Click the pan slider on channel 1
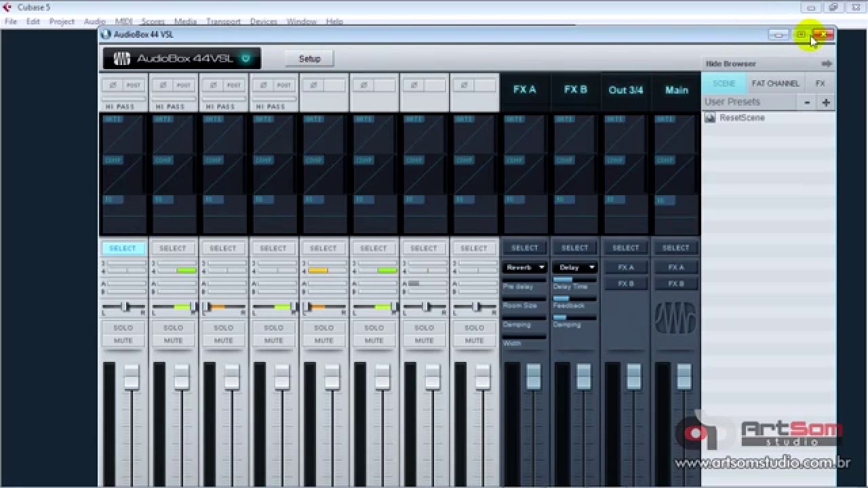Viewport: 868px width, 488px height. point(123,307)
